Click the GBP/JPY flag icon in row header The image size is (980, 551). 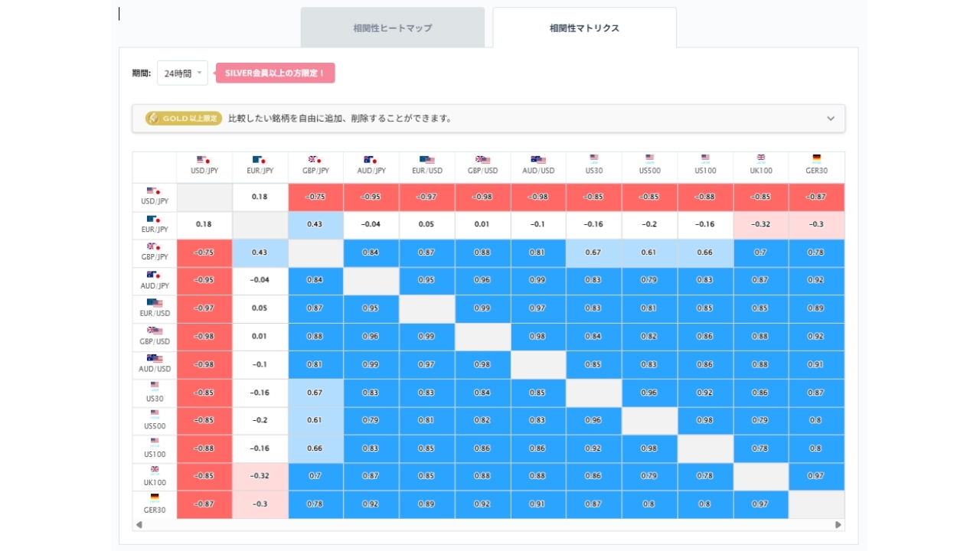point(154,247)
